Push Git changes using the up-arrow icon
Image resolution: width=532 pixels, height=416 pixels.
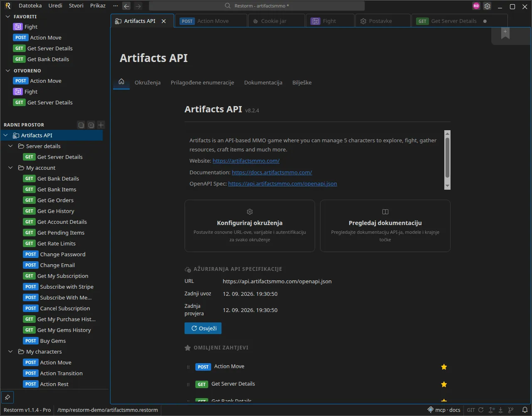click(x=491, y=410)
